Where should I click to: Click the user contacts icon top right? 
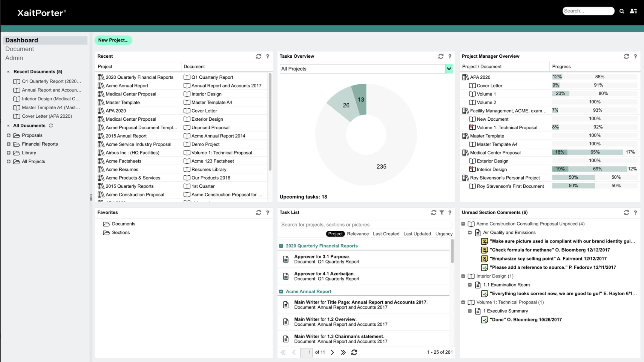click(633, 11)
